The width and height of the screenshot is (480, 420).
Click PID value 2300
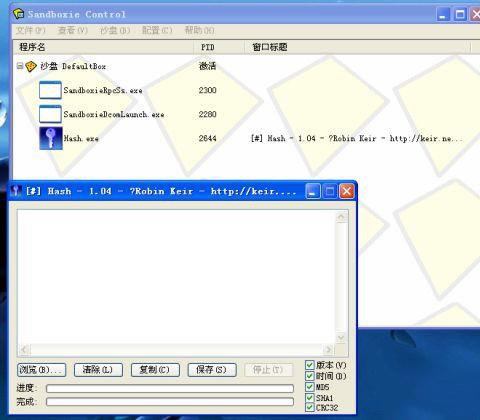[207, 90]
